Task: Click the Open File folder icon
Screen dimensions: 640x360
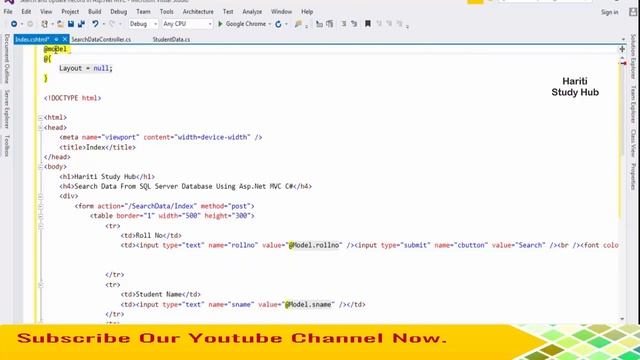Action: pos(60,24)
